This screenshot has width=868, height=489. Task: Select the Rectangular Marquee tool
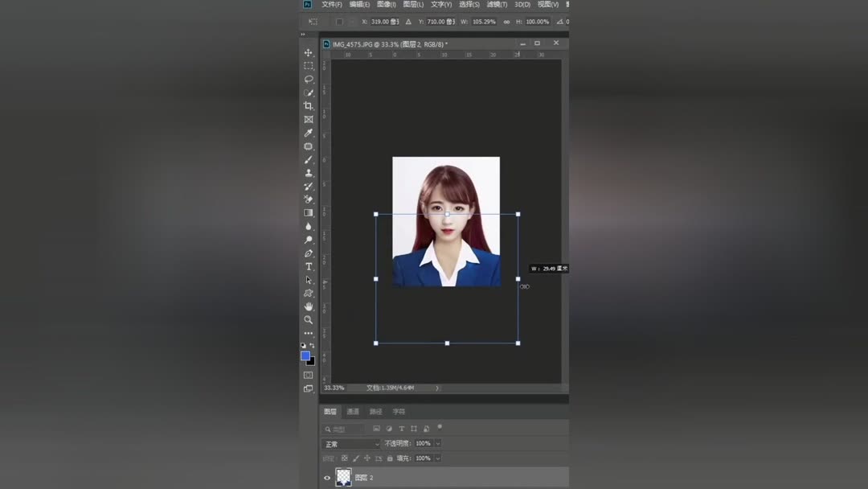[x=309, y=65]
